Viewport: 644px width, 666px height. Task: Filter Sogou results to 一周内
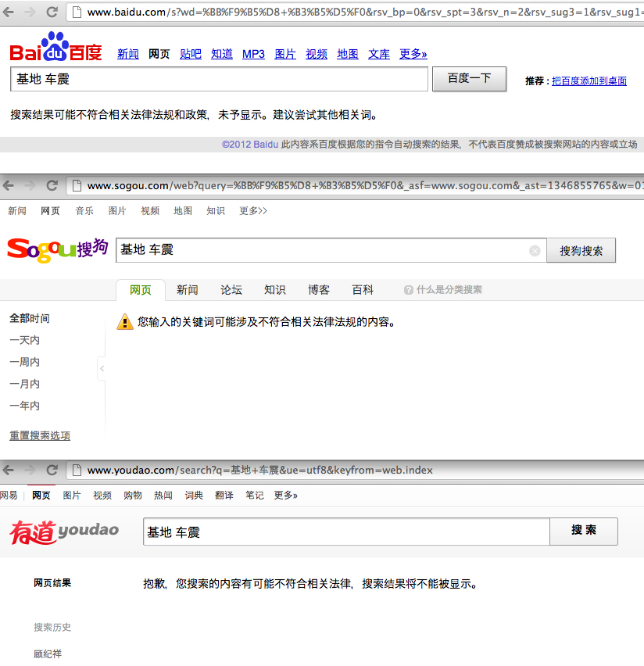click(25, 362)
